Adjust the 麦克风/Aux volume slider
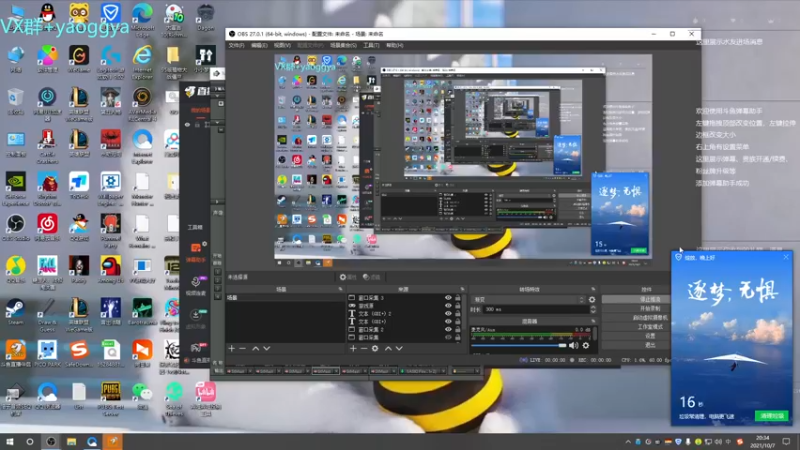The image size is (800, 450). 518,345
